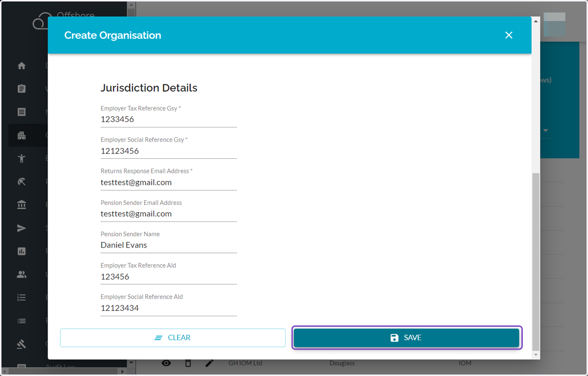588x376 pixels.
Task: Edit the Pension Sender Email Address field
Action: [169, 214]
